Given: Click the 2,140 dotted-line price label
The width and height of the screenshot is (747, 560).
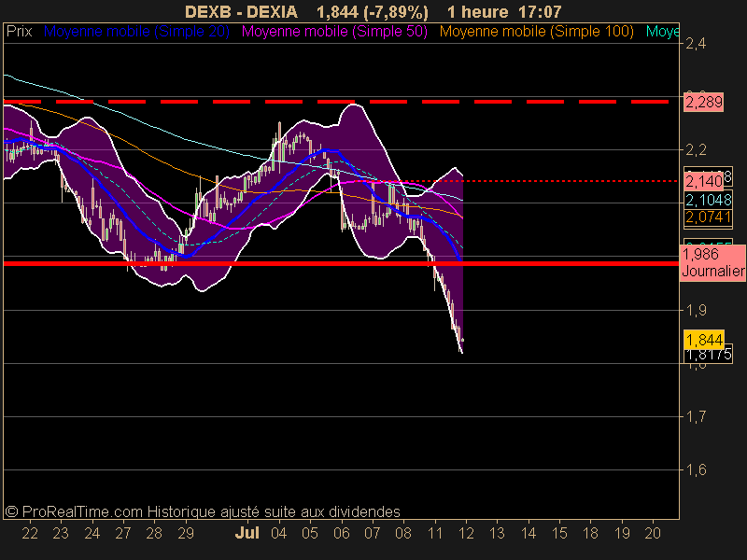Looking at the screenshot, I should (703, 181).
